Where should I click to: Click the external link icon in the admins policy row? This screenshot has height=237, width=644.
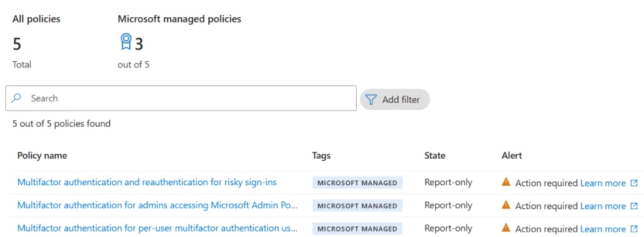click(x=634, y=206)
